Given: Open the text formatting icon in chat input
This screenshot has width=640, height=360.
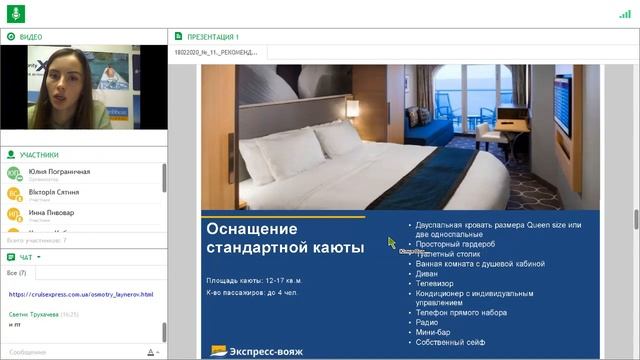Looking at the screenshot, I should [x=152, y=352].
